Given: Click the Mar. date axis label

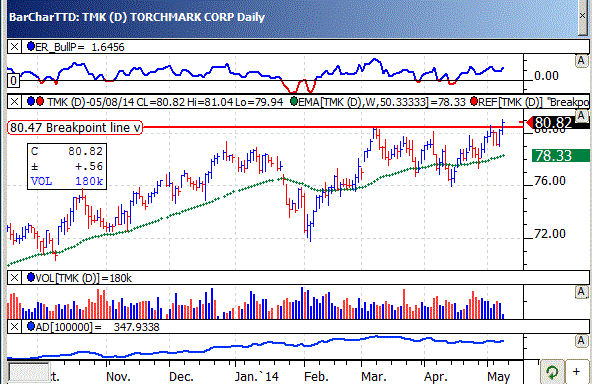Looking at the screenshot, I should [374, 376].
